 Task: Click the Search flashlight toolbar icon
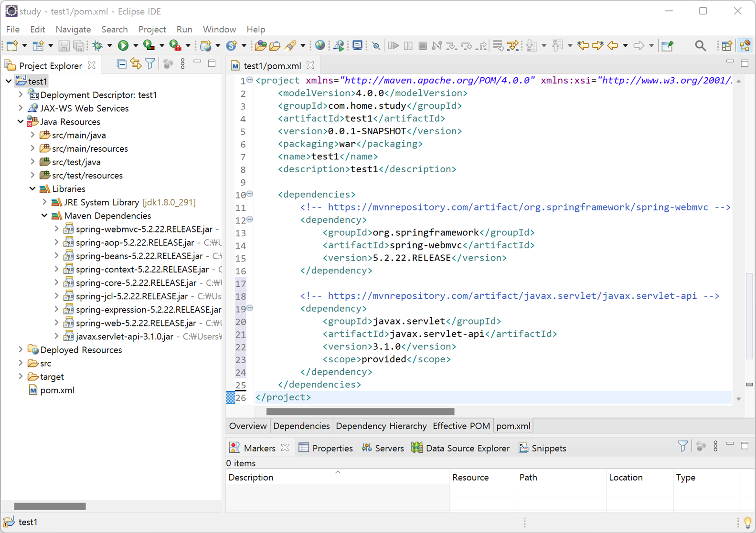(x=290, y=46)
